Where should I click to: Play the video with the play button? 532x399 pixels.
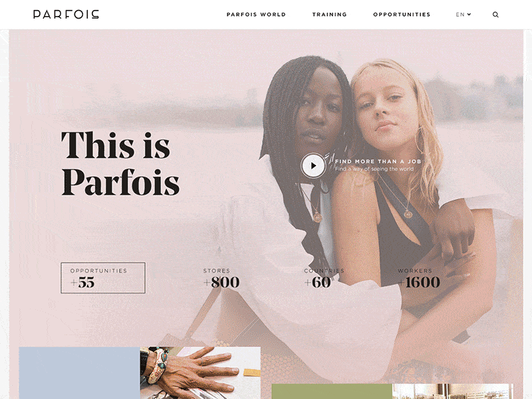(x=313, y=166)
